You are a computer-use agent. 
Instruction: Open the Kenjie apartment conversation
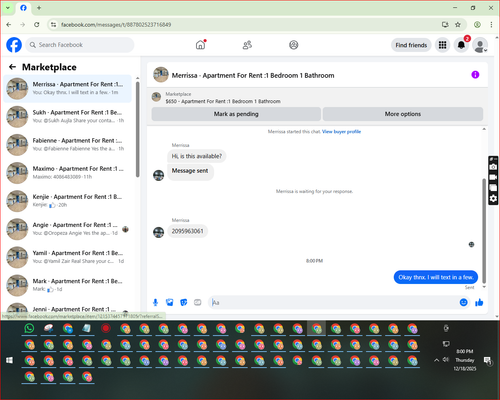[68, 201]
